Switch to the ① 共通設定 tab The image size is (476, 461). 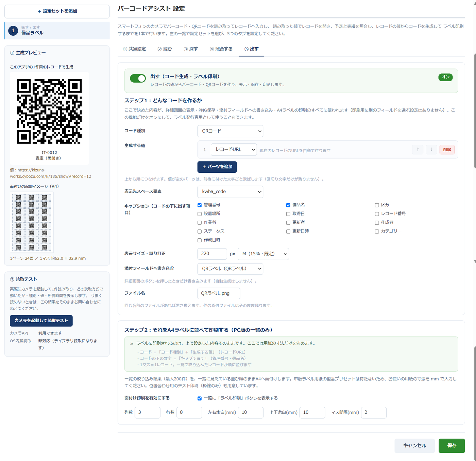coord(134,49)
